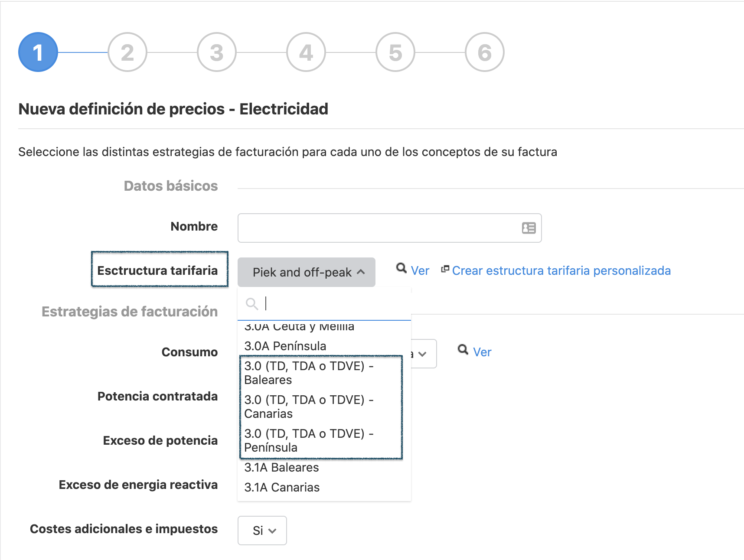744x560 pixels.
Task: Click the magnifier icon beside Estructura tarifaria Ver
Action: coord(401,268)
